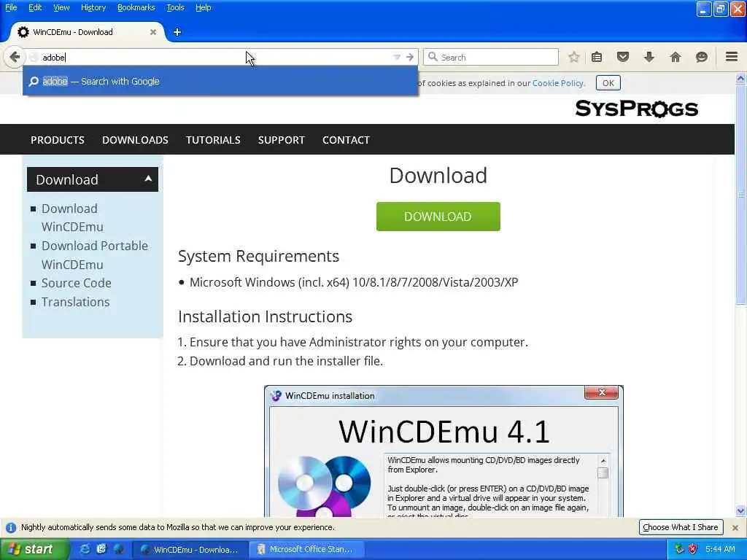Open the hamburger menu button
This screenshot has width=747, height=560.
click(732, 57)
